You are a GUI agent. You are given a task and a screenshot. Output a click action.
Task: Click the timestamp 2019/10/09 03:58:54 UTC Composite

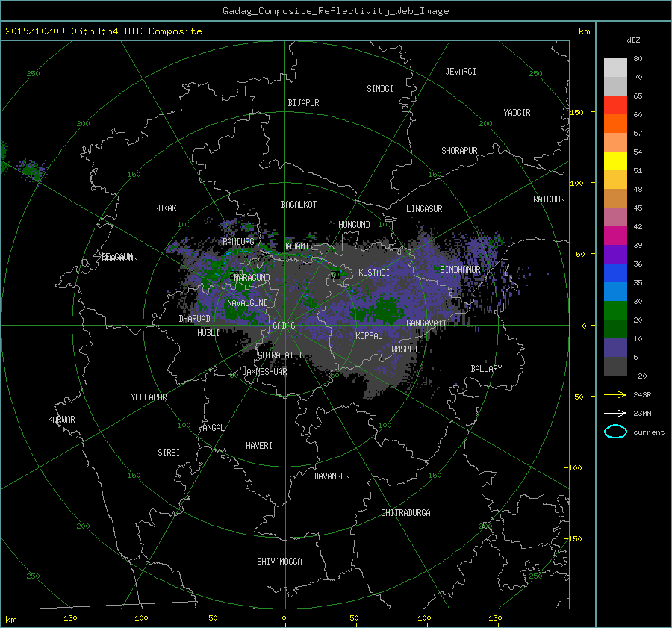tap(103, 31)
